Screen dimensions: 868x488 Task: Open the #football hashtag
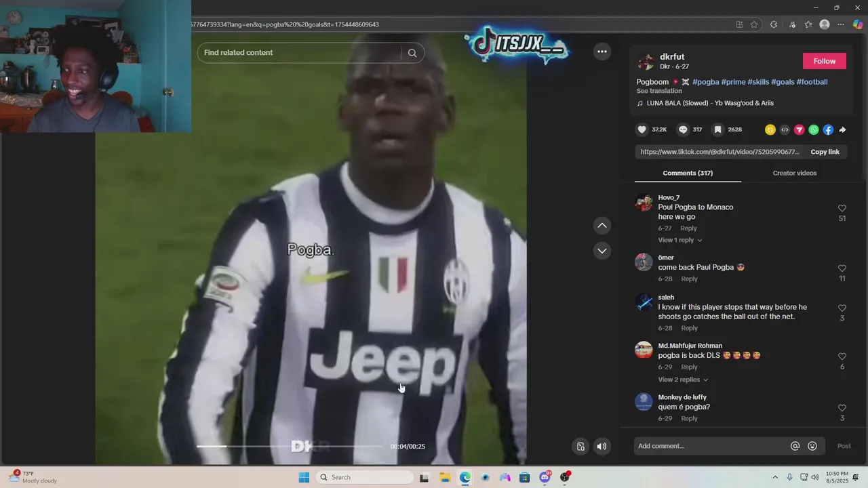[x=812, y=82]
